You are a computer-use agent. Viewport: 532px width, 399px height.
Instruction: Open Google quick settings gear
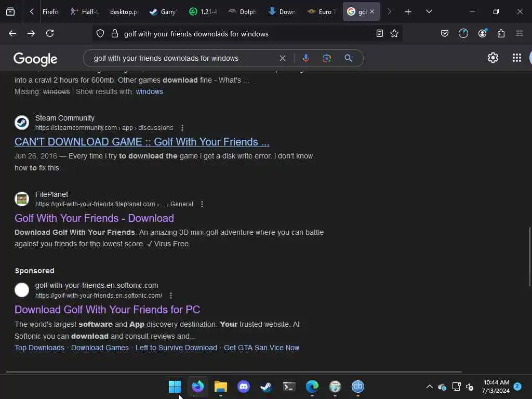(x=493, y=58)
